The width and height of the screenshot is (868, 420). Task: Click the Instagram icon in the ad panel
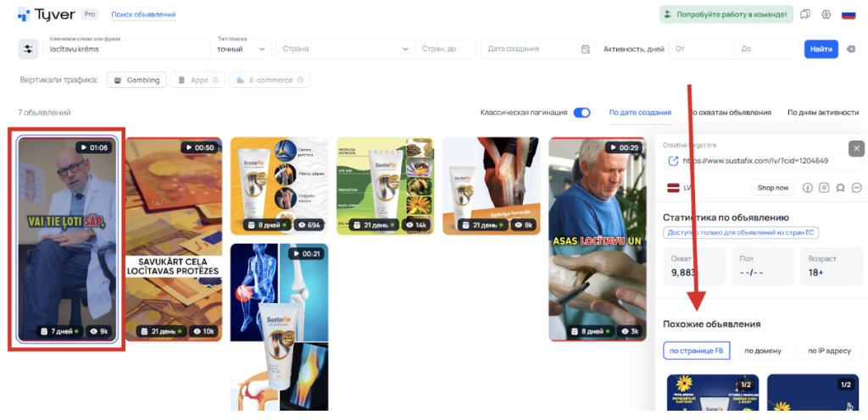pyautogui.click(x=824, y=187)
